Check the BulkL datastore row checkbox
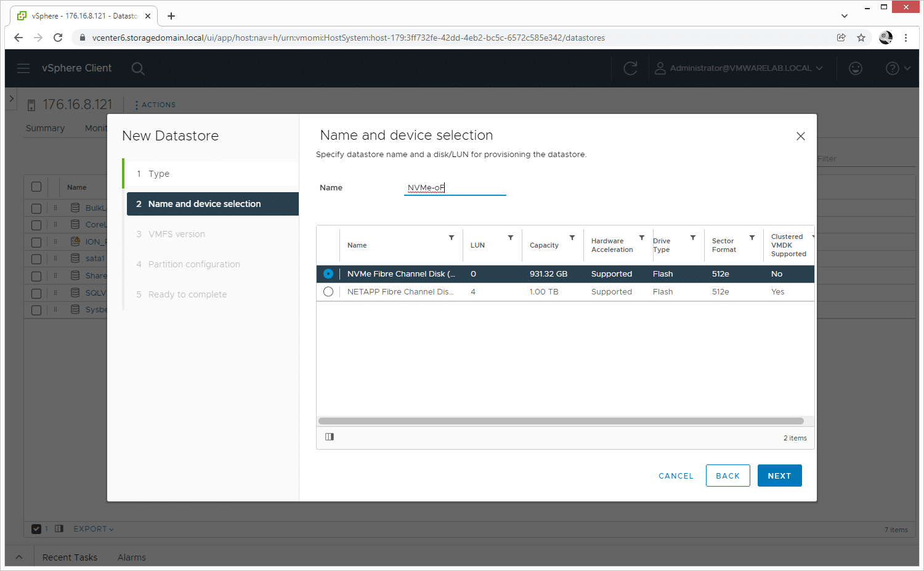 [36, 208]
